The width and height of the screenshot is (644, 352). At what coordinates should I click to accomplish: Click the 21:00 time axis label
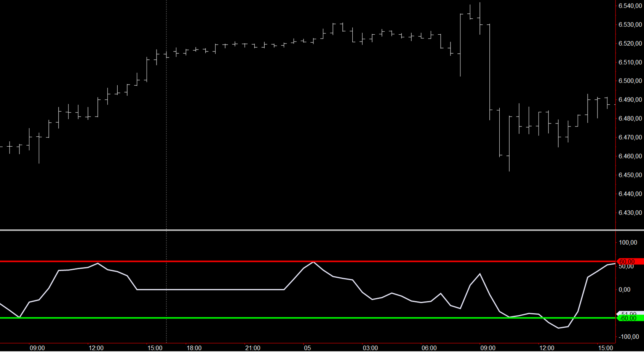[252, 348]
